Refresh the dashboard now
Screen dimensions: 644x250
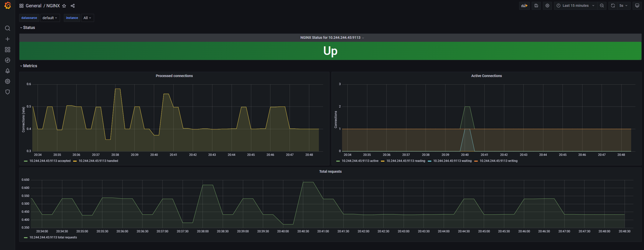pos(613,6)
